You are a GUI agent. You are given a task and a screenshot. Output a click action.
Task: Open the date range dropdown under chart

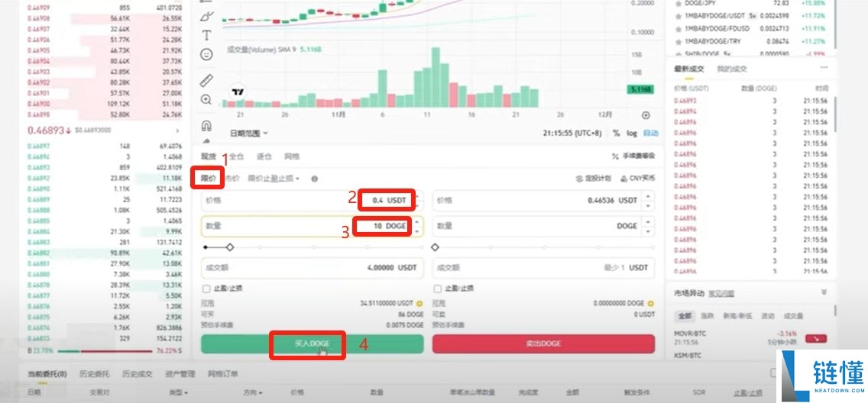coord(248,134)
